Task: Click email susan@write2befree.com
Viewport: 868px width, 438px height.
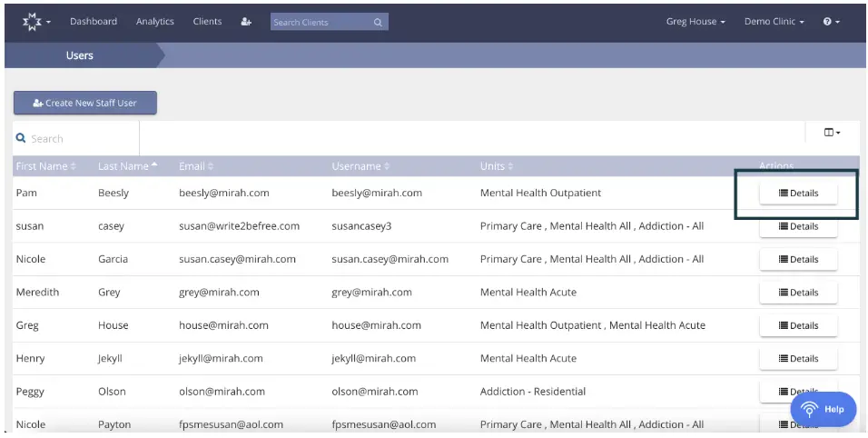Action: click(239, 226)
